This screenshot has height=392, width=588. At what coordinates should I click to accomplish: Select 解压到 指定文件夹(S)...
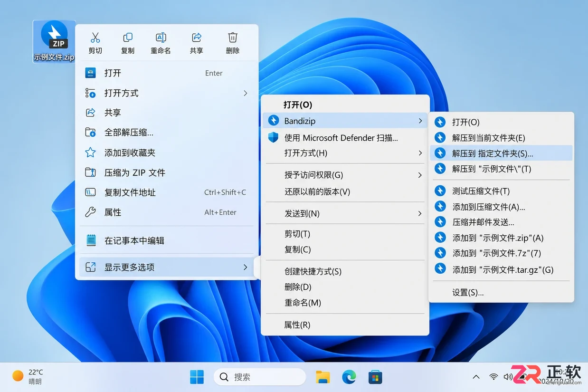[501, 153]
